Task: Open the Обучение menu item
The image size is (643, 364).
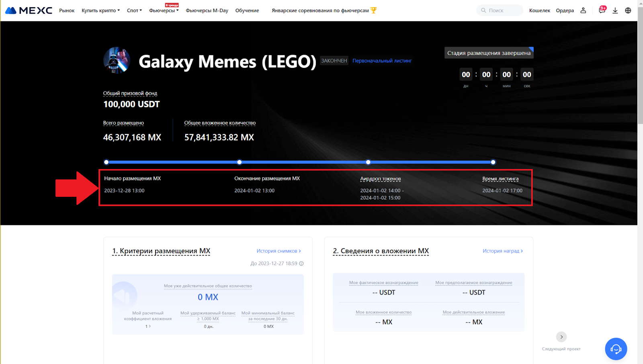Action: click(x=247, y=10)
